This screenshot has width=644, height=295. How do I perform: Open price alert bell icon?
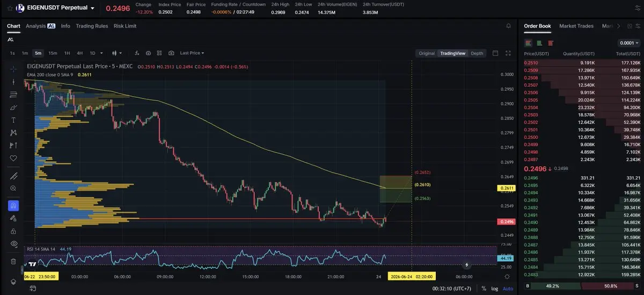tap(509, 26)
